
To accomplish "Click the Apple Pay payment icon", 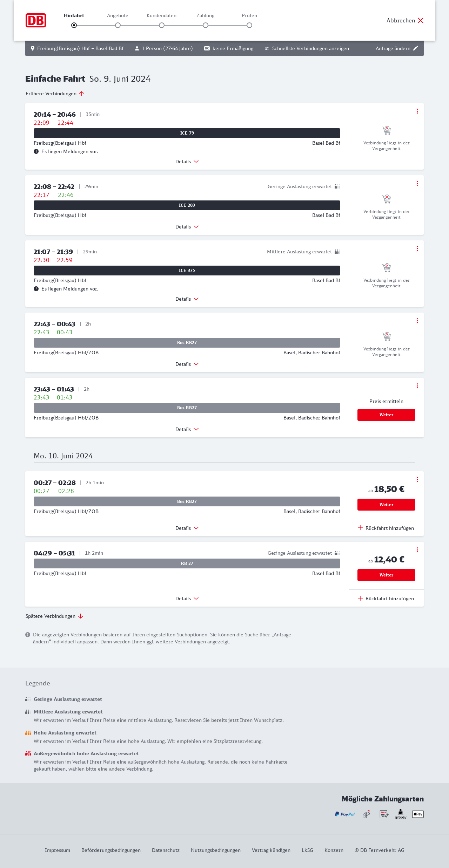I will pos(418,814).
